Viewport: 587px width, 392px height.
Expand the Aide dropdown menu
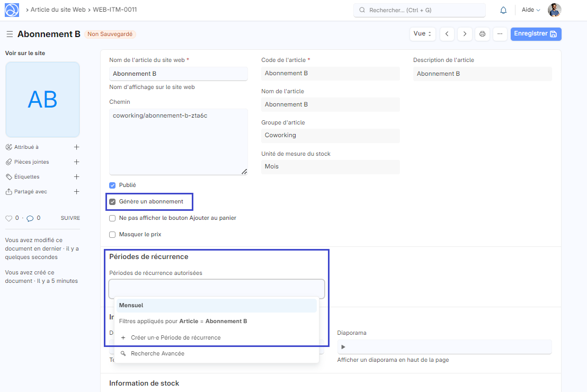pyautogui.click(x=530, y=10)
